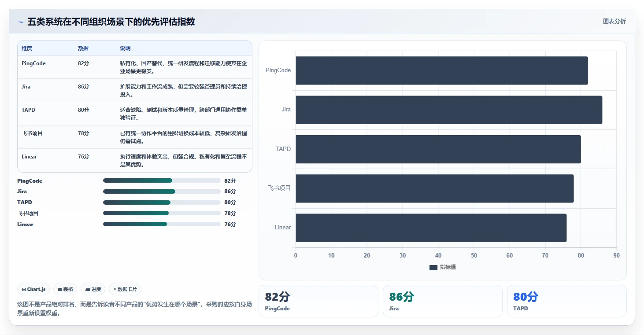Click the Linear progress bar

(x=162, y=224)
